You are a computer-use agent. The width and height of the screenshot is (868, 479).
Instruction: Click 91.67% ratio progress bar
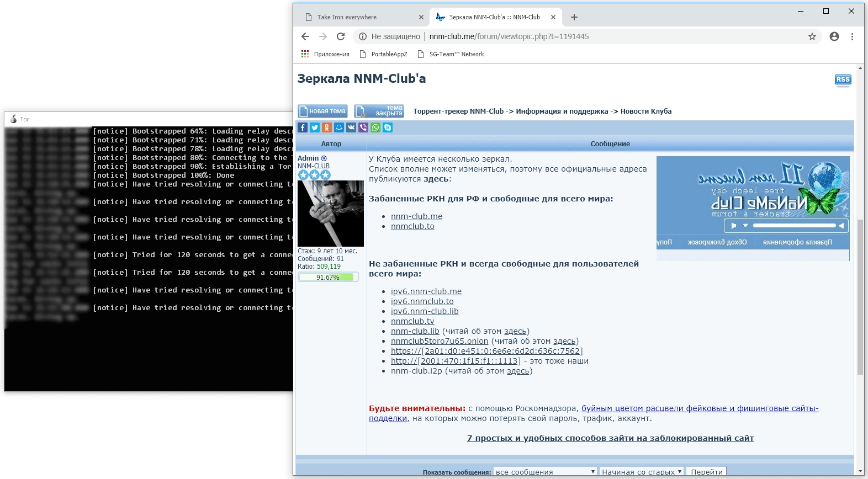click(328, 277)
